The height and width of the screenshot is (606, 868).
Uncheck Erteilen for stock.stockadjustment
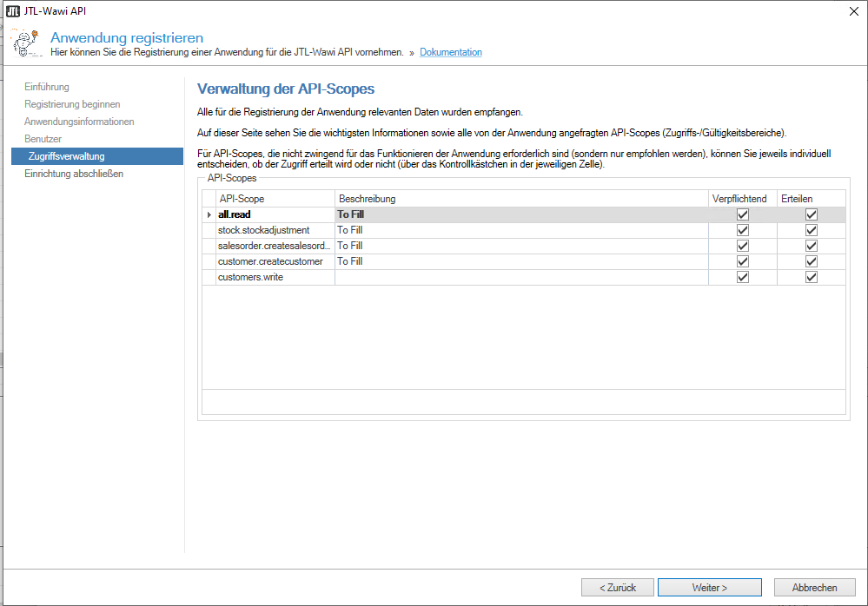point(812,230)
